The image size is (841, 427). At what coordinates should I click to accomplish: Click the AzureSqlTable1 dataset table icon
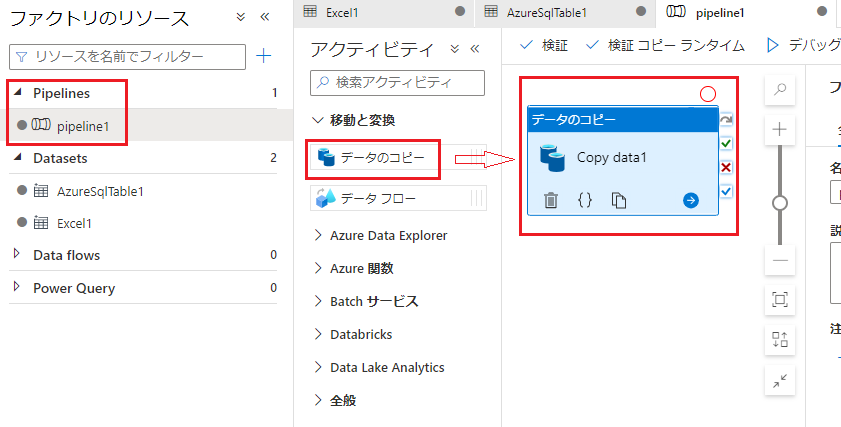41,190
